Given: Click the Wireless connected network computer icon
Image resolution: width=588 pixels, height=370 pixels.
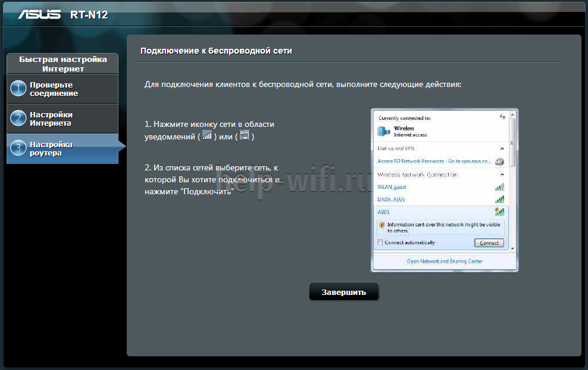Looking at the screenshot, I should [384, 131].
